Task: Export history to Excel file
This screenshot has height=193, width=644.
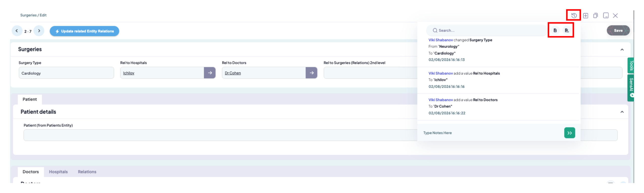Action: click(x=555, y=30)
